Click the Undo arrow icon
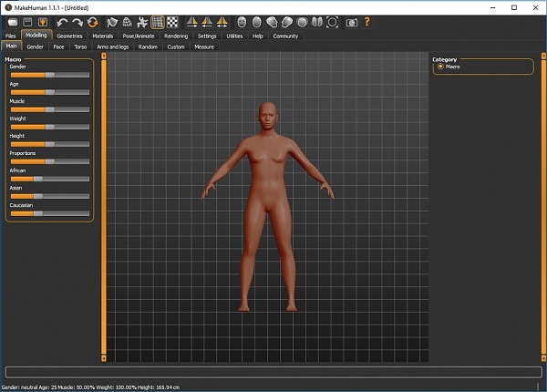Viewport: 547px width, 392px height. tap(62, 22)
